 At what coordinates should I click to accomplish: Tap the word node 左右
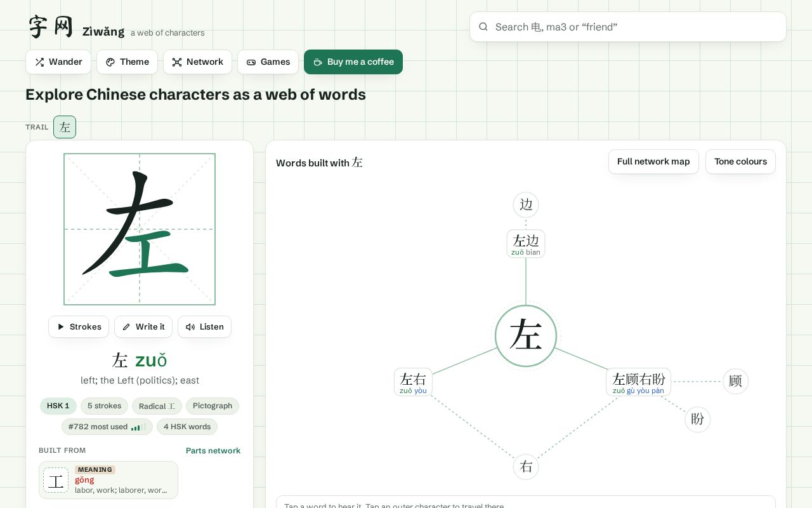413,382
